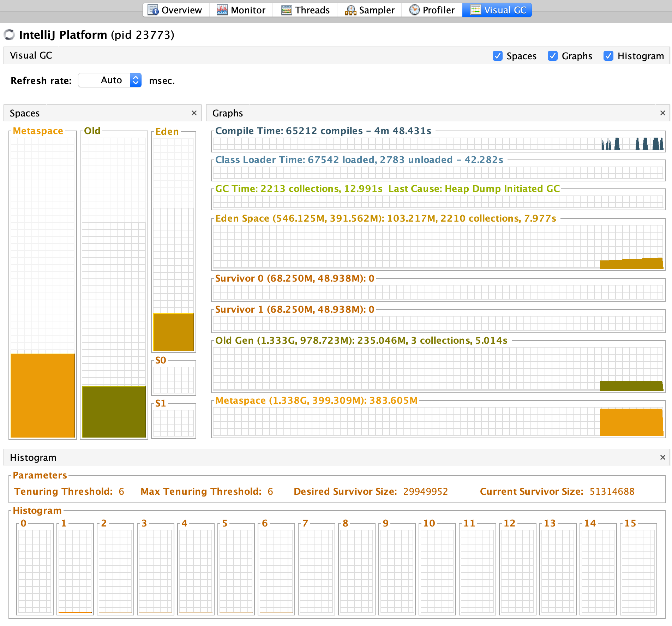
Task: Click the Survivor 1 graph
Action: [438, 323]
